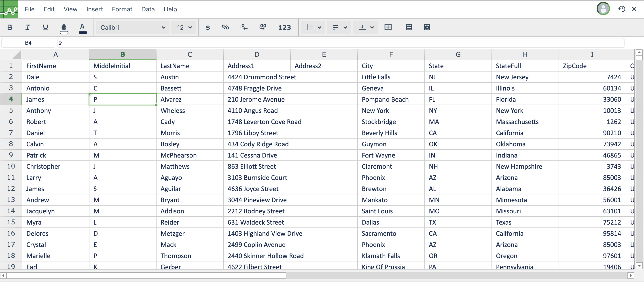The height and width of the screenshot is (282, 644).
Task: Open horizontal alignment dropdown
Action: [314, 27]
